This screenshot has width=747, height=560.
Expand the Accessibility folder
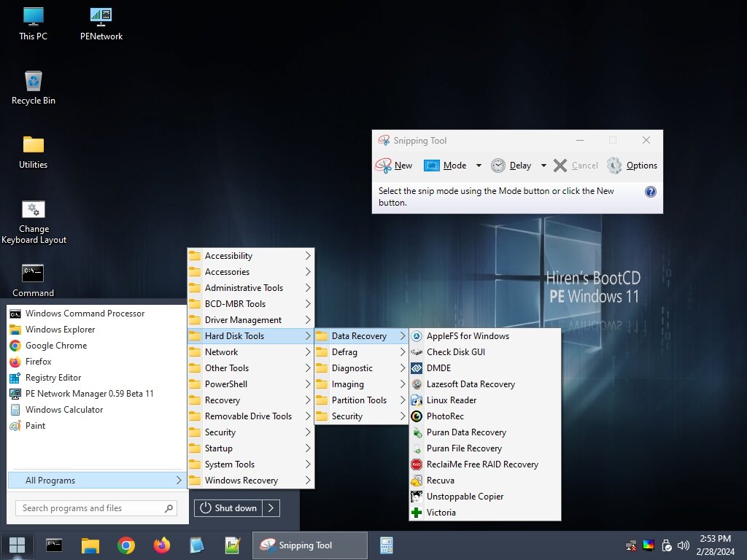tap(251, 256)
